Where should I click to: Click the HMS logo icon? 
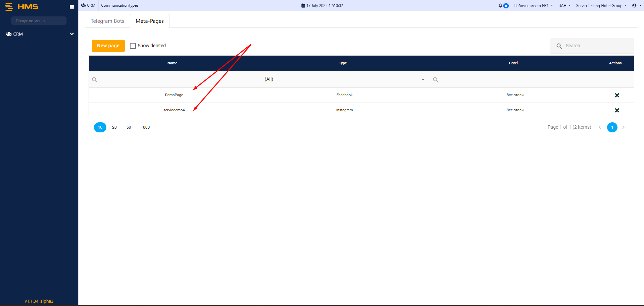(x=9, y=7)
